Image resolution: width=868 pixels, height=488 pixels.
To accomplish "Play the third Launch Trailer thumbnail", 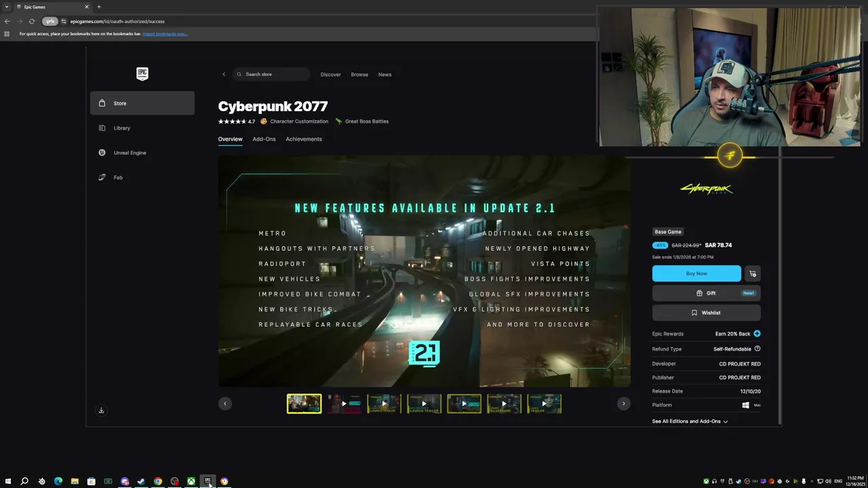I will 384,404.
